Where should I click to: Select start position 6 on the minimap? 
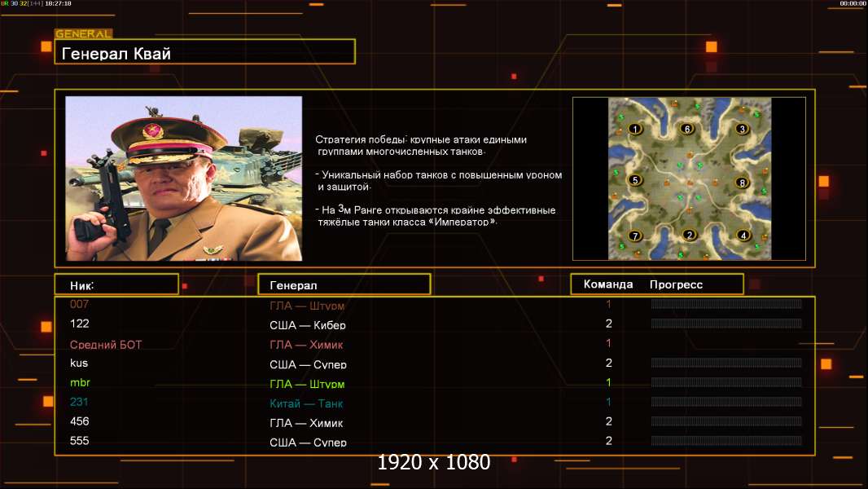coord(687,129)
